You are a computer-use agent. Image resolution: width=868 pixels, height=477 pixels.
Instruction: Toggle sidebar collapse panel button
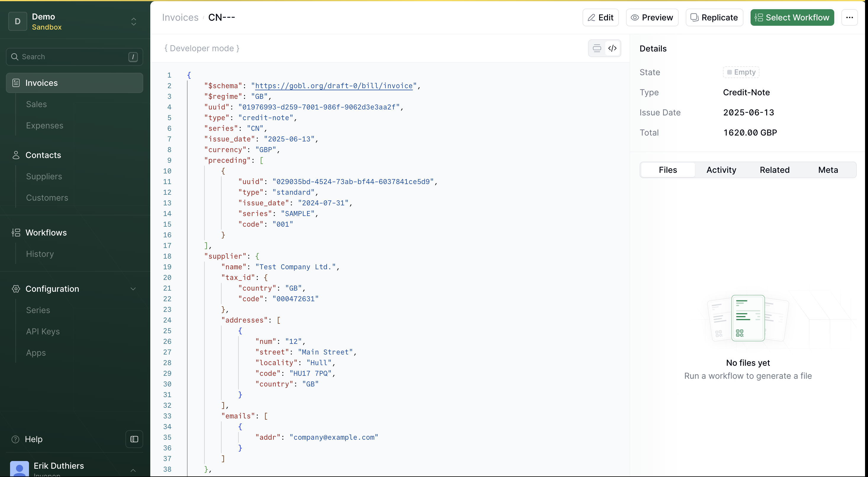[x=134, y=439]
